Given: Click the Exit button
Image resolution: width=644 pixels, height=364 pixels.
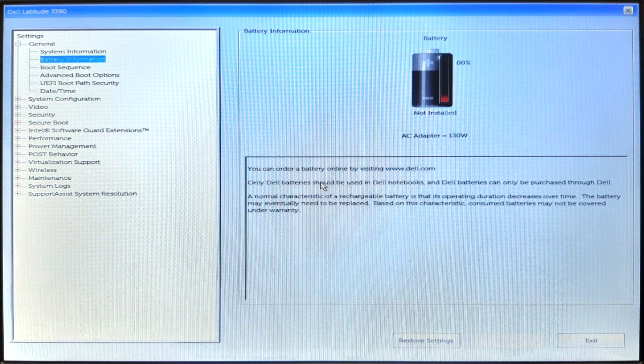Looking at the screenshot, I should (591, 341).
